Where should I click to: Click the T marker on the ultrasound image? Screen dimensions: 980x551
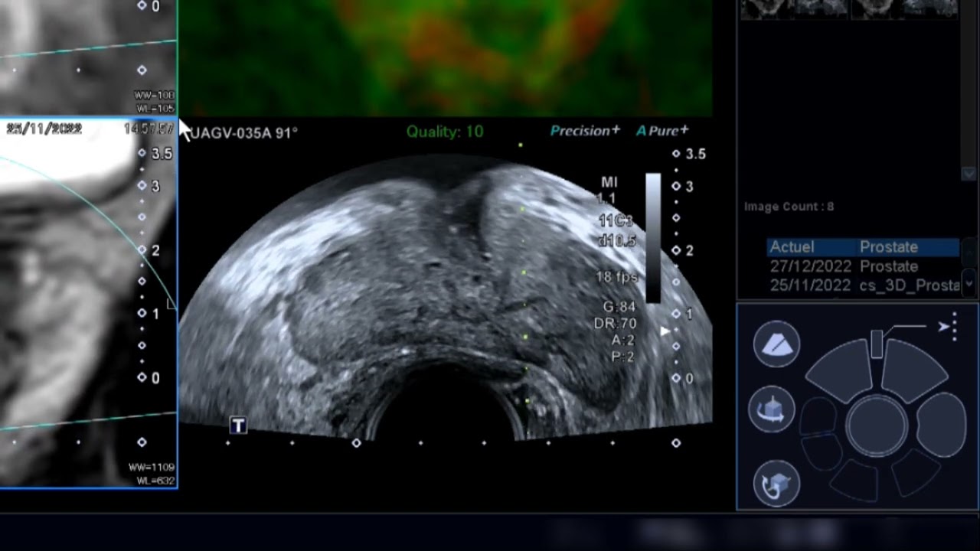tap(238, 425)
